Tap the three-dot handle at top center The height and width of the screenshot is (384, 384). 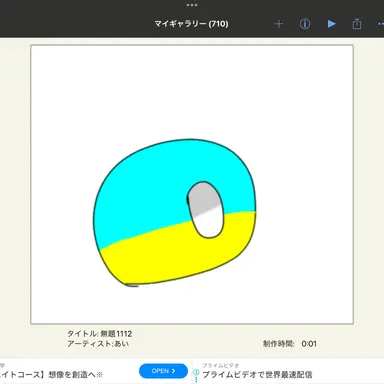[192, 5]
